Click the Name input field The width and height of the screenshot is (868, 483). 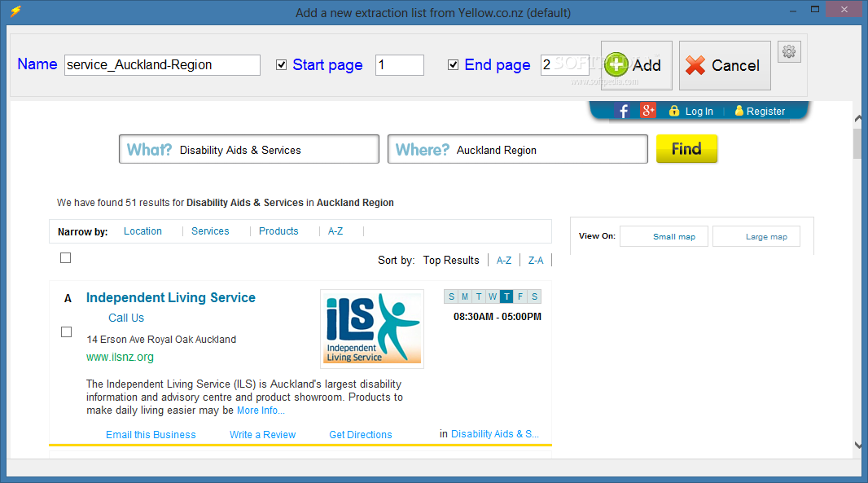[x=162, y=65]
